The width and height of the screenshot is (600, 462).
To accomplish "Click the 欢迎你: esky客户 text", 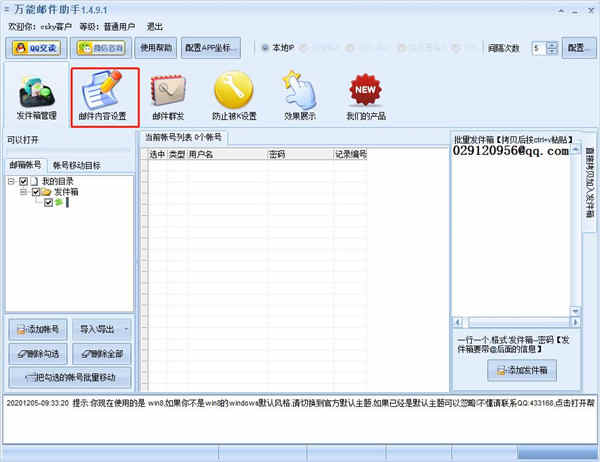I will 40,26.
